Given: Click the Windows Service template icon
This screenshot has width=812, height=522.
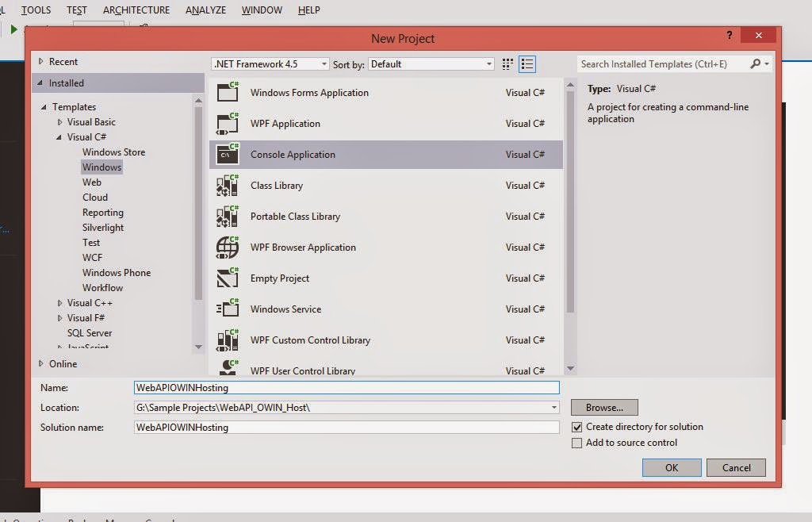Looking at the screenshot, I should 228,309.
